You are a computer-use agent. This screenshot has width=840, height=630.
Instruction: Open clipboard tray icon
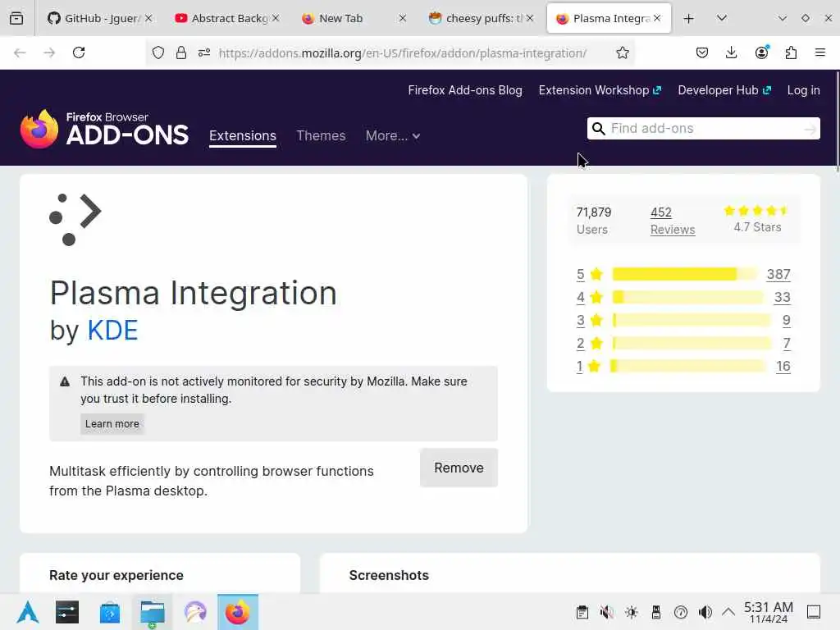(x=582, y=612)
